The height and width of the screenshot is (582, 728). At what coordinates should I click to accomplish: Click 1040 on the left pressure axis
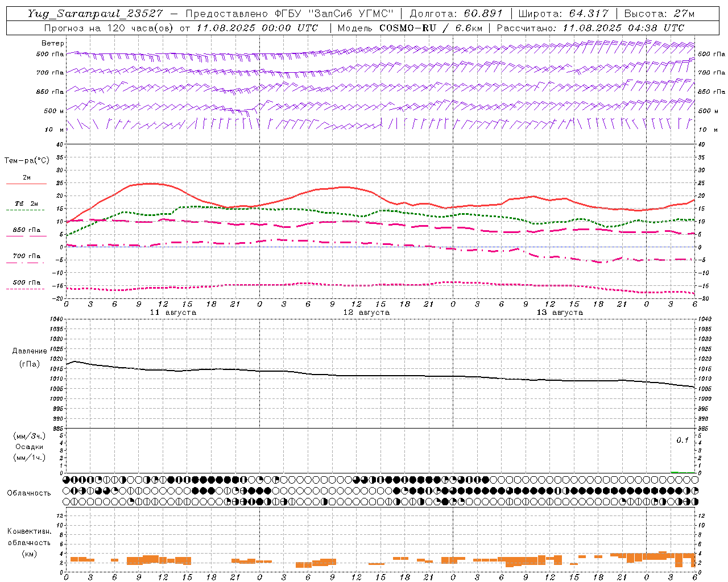tap(57, 319)
